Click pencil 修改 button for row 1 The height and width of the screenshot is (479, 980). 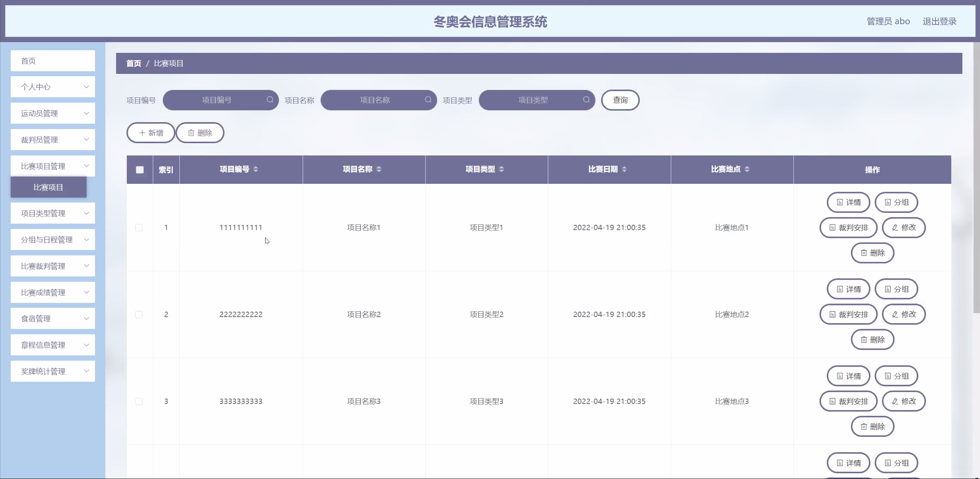pyautogui.click(x=903, y=227)
